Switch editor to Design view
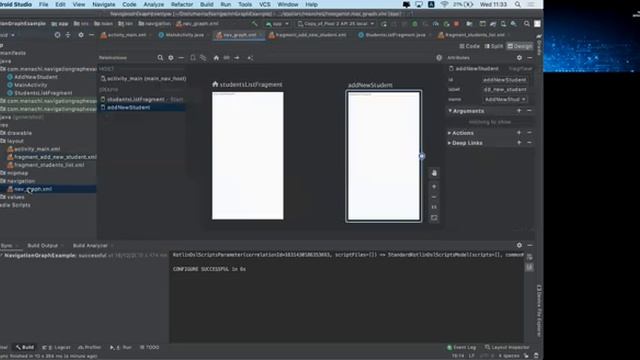This screenshot has height=360, width=640. point(520,47)
